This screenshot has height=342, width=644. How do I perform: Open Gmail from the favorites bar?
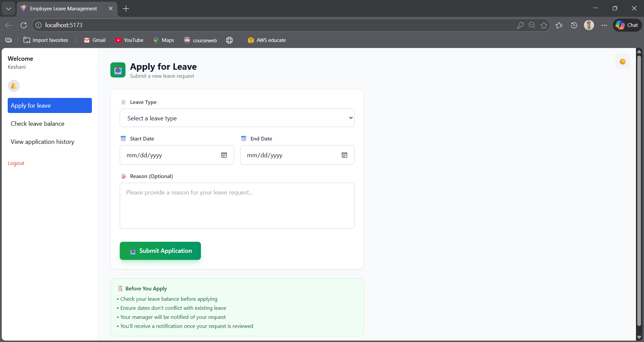(94, 40)
